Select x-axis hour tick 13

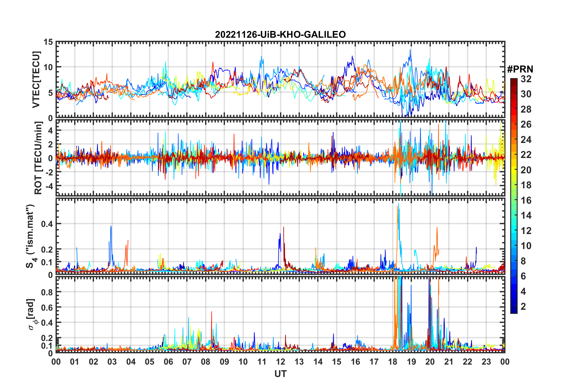click(299, 362)
